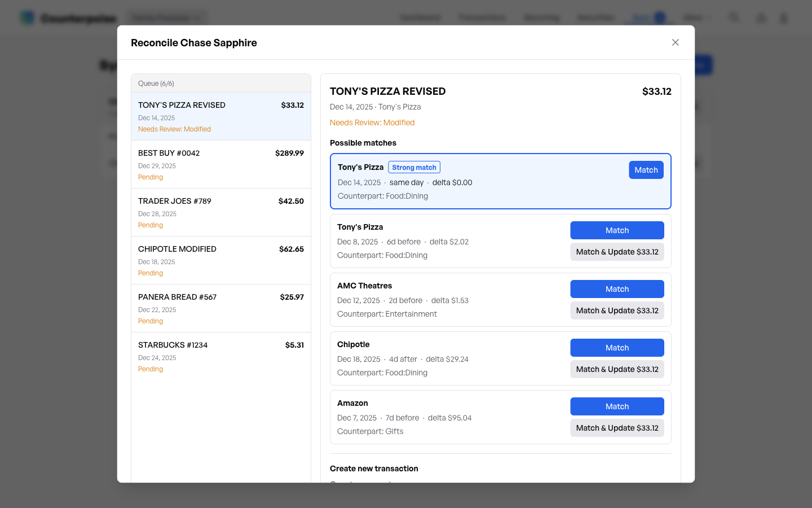Click Match on the Chipotle candidate
The width and height of the screenshot is (812, 508).
coord(617,348)
